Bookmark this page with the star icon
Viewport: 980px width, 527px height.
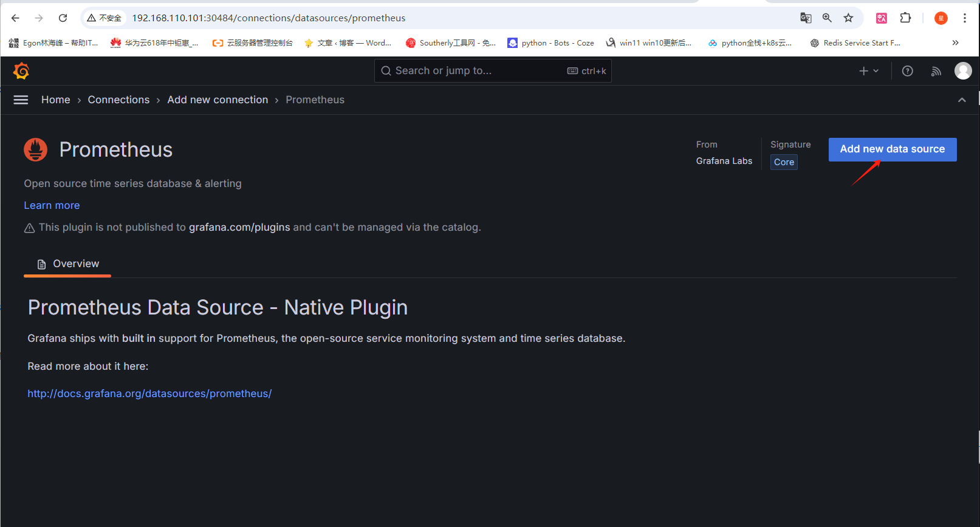(848, 18)
